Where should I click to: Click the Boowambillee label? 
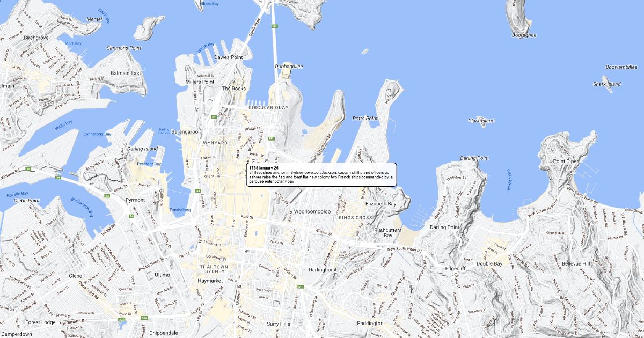621,67
